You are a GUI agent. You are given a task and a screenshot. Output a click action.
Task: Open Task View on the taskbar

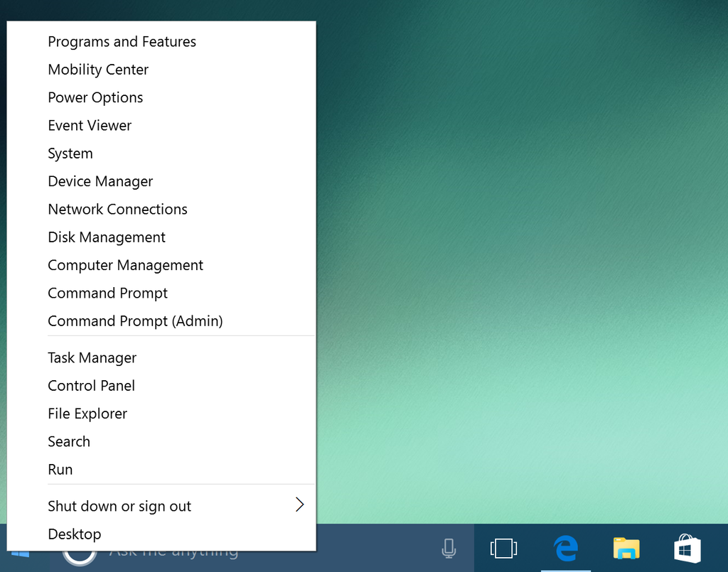pyautogui.click(x=503, y=548)
